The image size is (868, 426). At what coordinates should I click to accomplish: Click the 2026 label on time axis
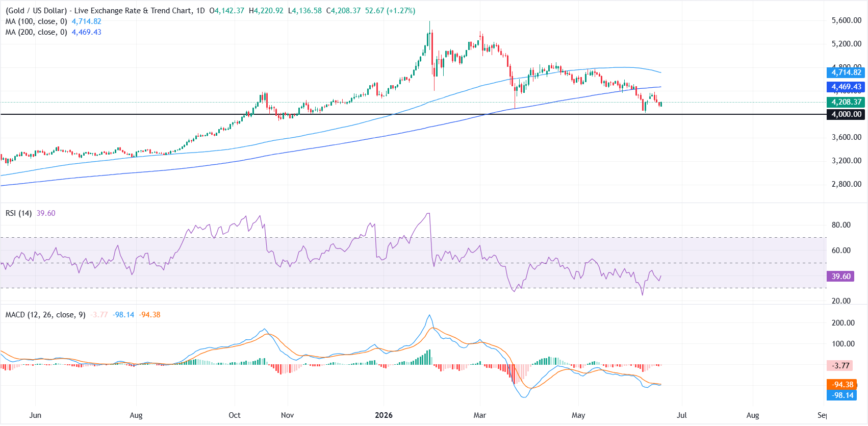point(384,415)
